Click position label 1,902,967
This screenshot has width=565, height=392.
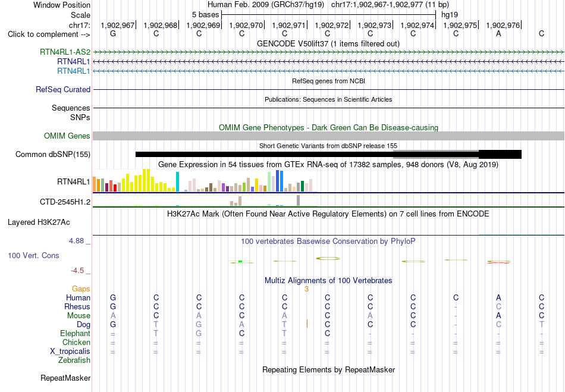tap(118, 25)
